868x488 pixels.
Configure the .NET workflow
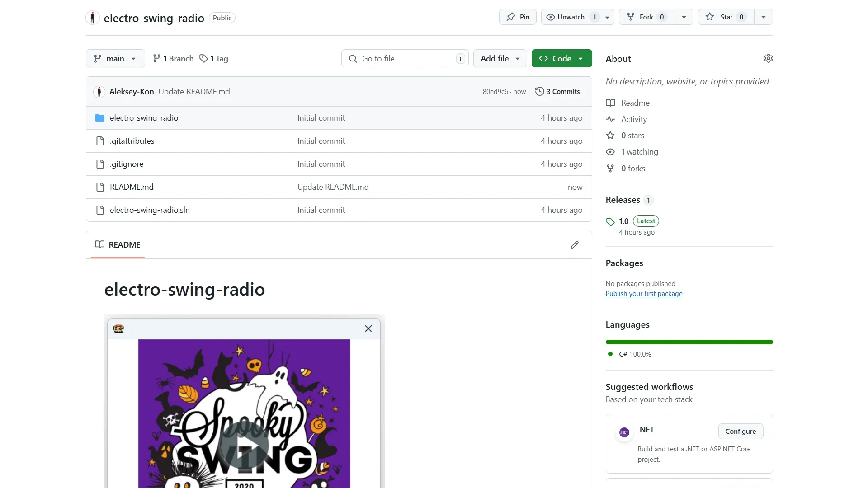point(741,431)
